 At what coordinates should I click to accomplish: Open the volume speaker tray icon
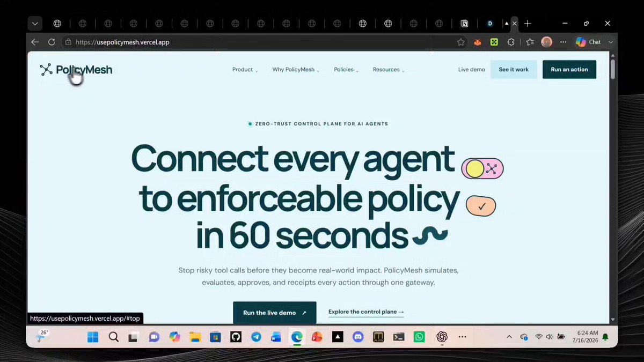click(549, 337)
